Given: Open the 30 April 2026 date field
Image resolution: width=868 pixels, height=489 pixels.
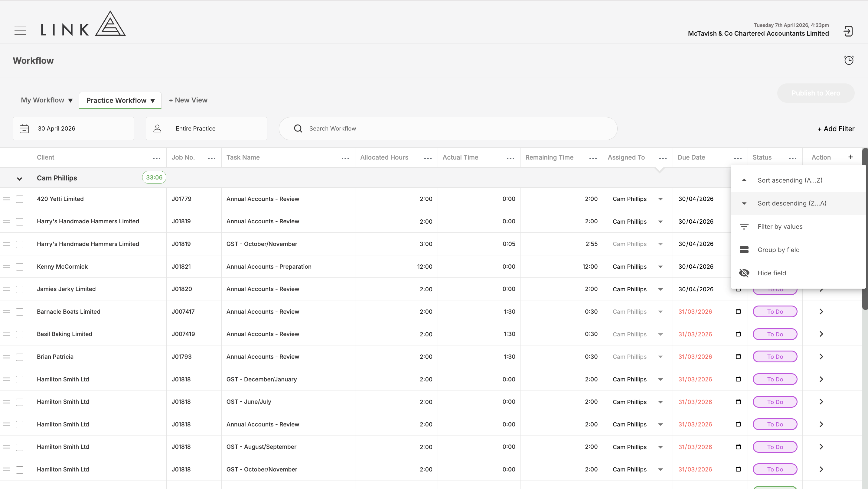Looking at the screenshot, I should click(x=73, y=129).
